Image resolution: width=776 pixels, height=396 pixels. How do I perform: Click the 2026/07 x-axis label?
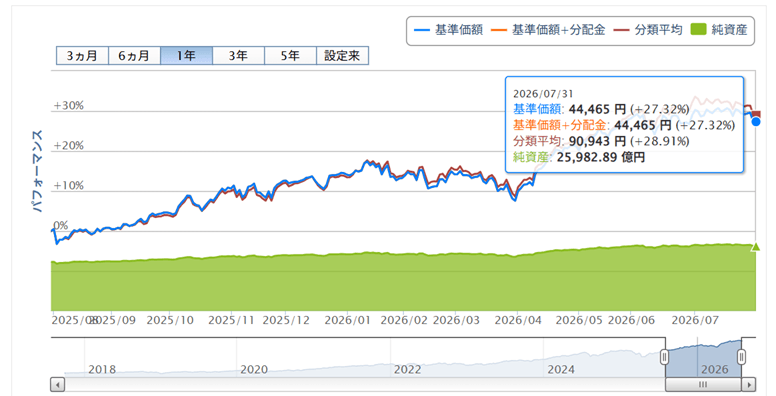(695, 320)
